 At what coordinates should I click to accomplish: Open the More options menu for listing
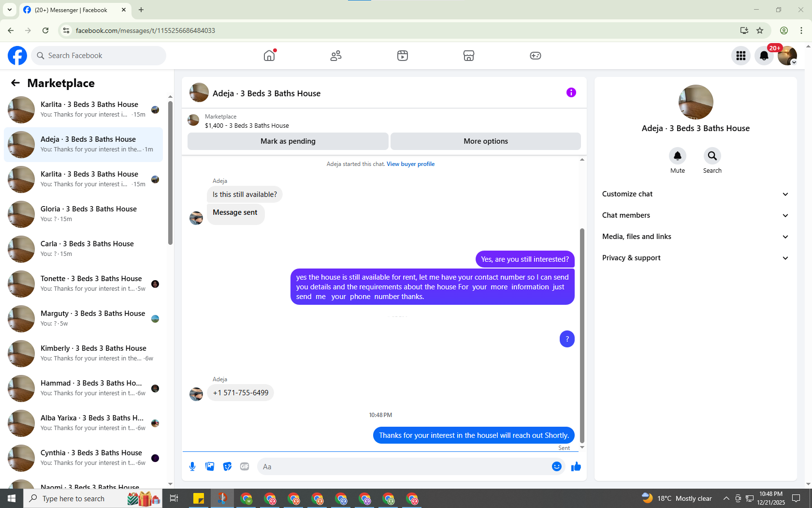point(486,141)
